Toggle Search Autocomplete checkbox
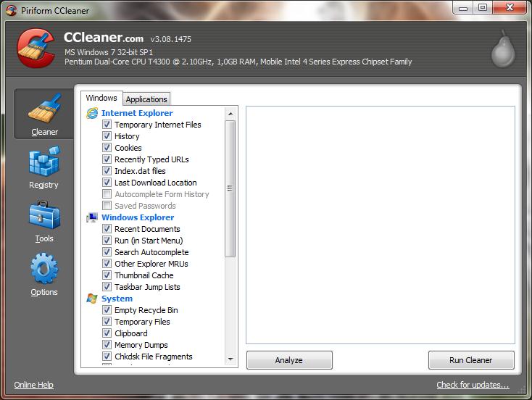Viewport: 532px width, 400px height. pyautogui.click(x=107, y=252)
